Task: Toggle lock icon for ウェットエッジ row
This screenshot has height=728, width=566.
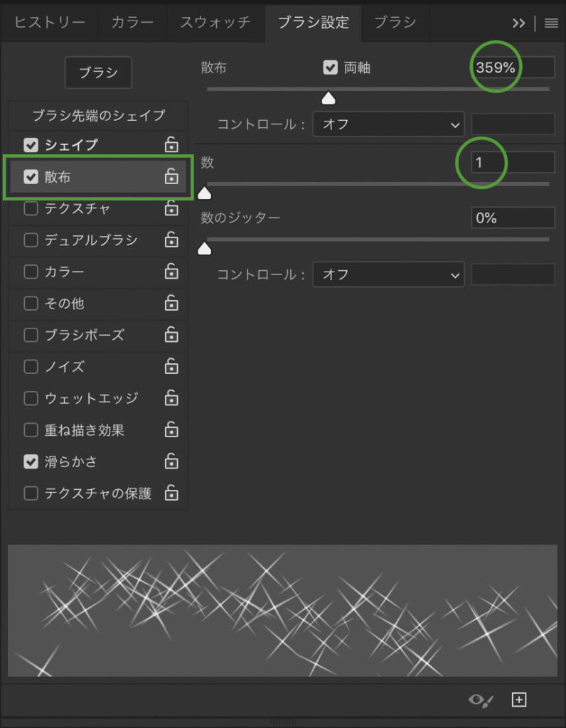Action: (x=171, y=398)
